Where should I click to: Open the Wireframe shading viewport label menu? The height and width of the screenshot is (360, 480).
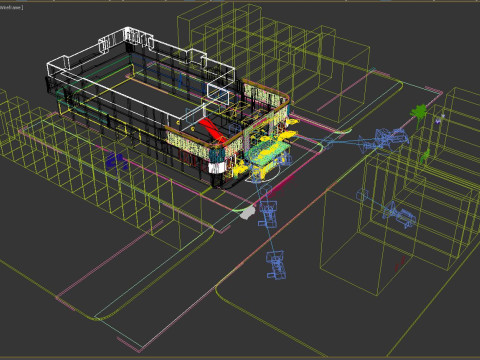(11, 7)
